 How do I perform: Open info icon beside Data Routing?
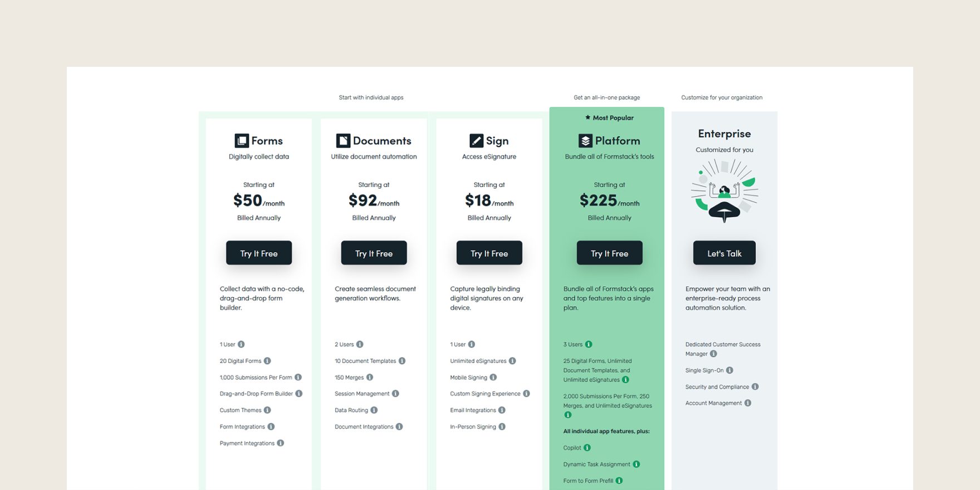point(374,410)
